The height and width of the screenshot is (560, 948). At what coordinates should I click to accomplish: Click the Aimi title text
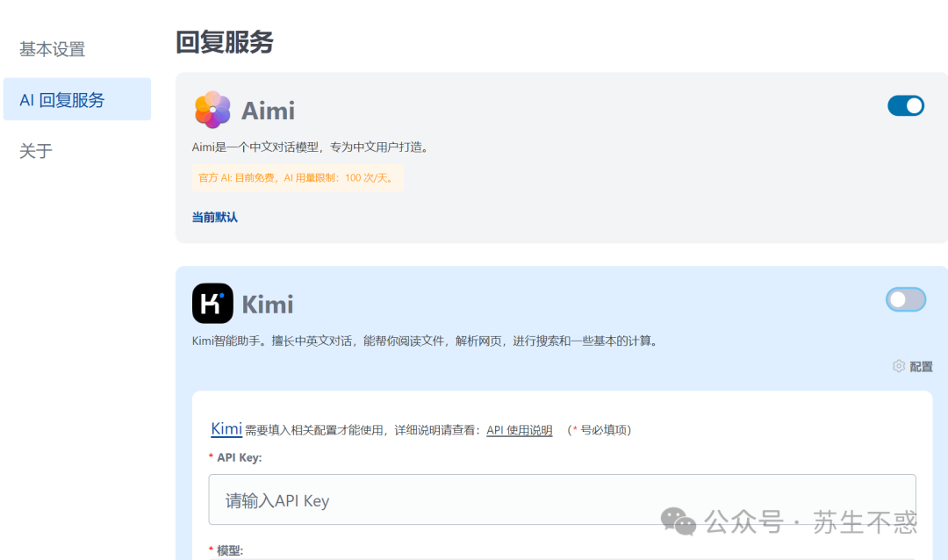[268, 111]
